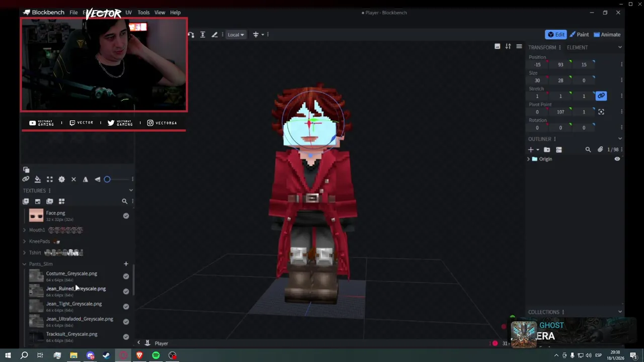Collapse the Transform panel chevron
Viewport: 644px width, 362px height.
pos(620,47)
